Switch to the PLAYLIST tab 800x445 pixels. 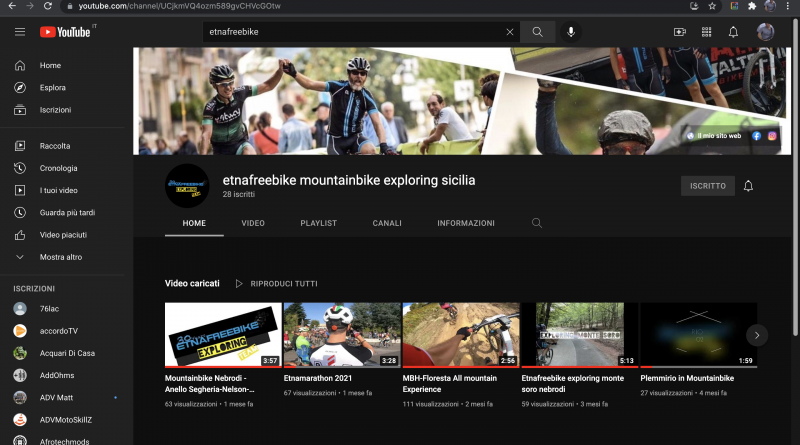(x=318, y=224)
